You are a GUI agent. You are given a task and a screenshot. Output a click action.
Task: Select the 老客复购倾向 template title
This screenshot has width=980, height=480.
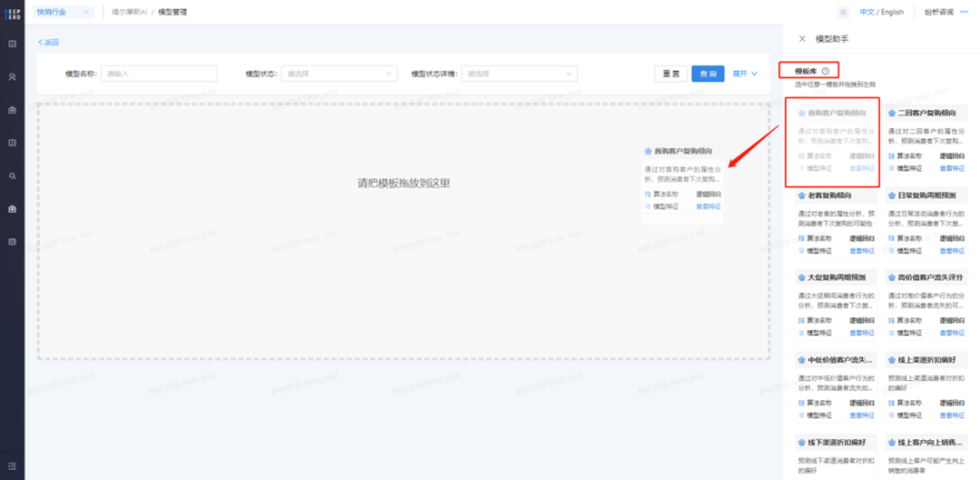(x=829, y=196)
